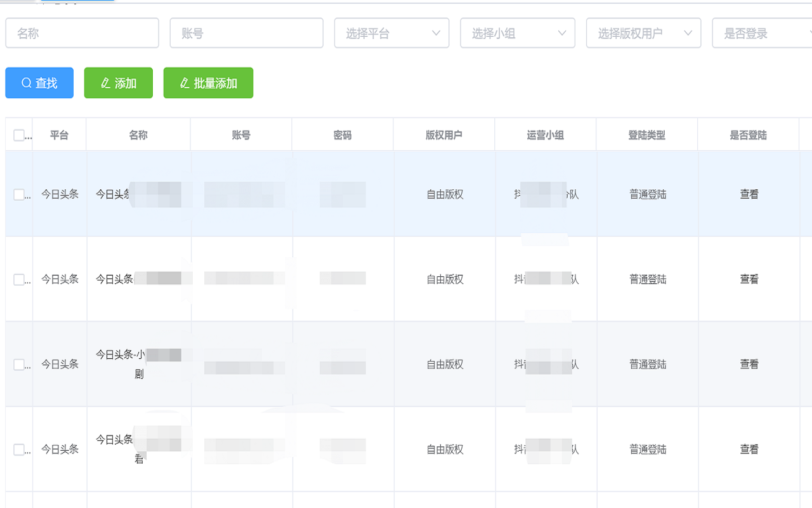Click the 平台 column header

(59, 135)
